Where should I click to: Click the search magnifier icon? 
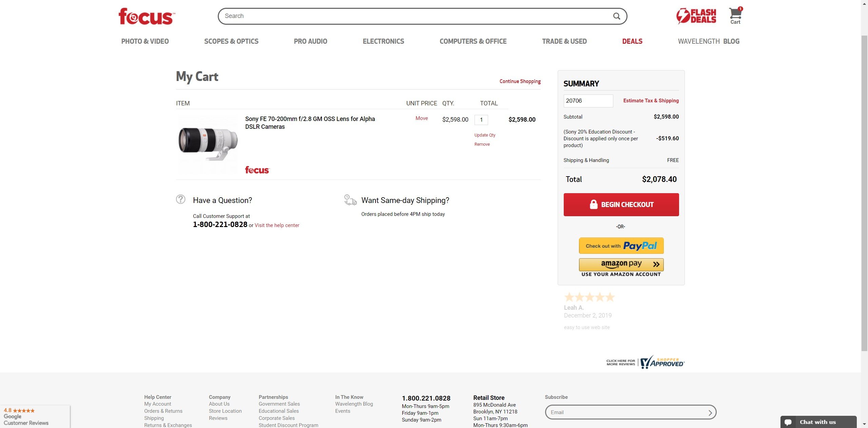pyautogui.click(x=616, y=16)
